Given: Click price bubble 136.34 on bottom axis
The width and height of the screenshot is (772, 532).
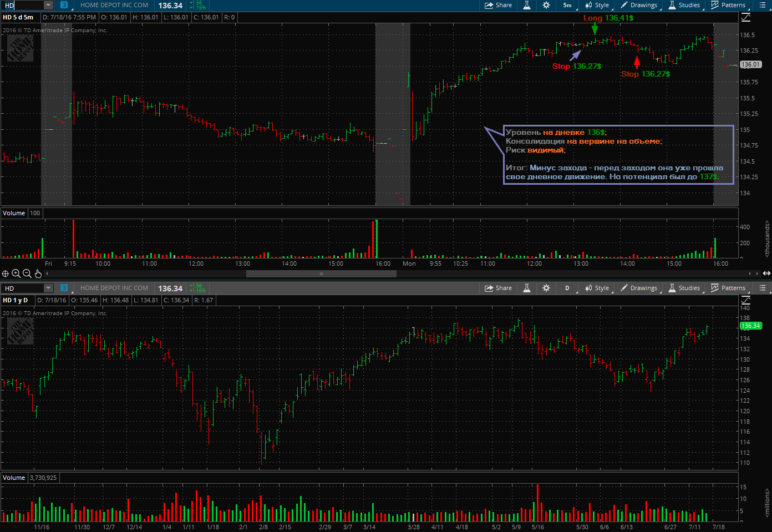Looking at the screenshot, I should pyautogui.click(x=750, y=326).
